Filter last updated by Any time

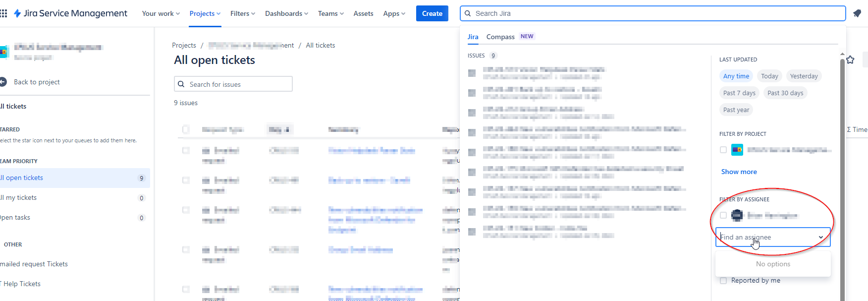coord(736,76)
